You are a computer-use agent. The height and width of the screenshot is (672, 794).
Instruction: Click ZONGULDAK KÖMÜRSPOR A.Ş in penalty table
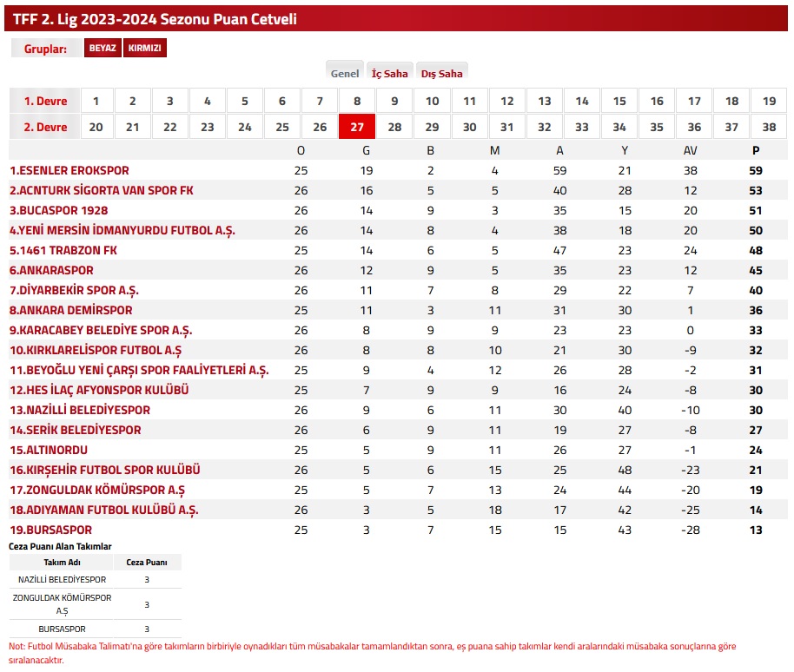click(63, 604)
